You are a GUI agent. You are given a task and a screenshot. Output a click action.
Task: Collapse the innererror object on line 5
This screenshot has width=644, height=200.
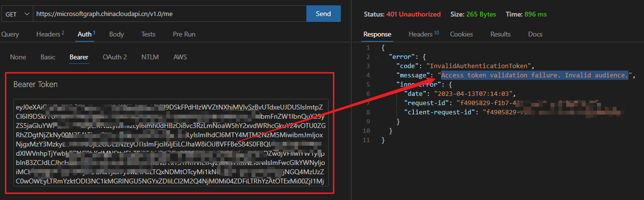[376, 85]
